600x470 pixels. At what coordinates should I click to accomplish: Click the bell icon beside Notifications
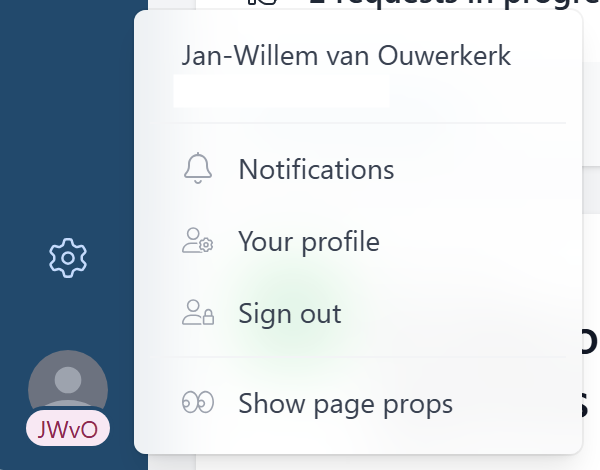click(x=199, y=169)
